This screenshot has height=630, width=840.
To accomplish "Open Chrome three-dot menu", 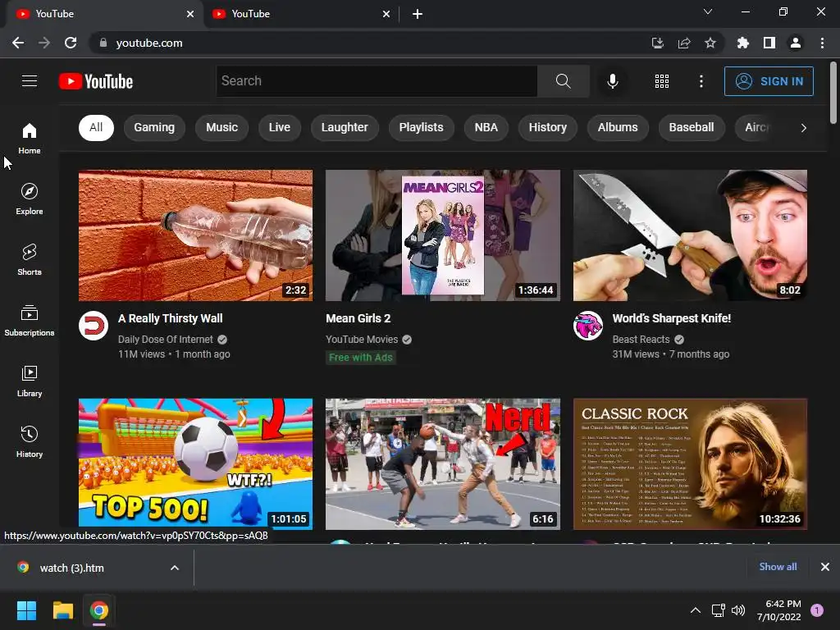I will (x=822, y=43).
